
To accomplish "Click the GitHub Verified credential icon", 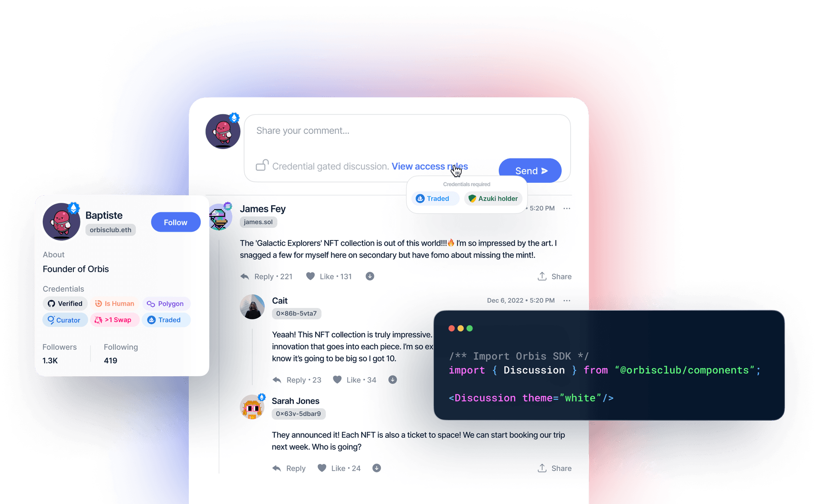I will [50, 304].
